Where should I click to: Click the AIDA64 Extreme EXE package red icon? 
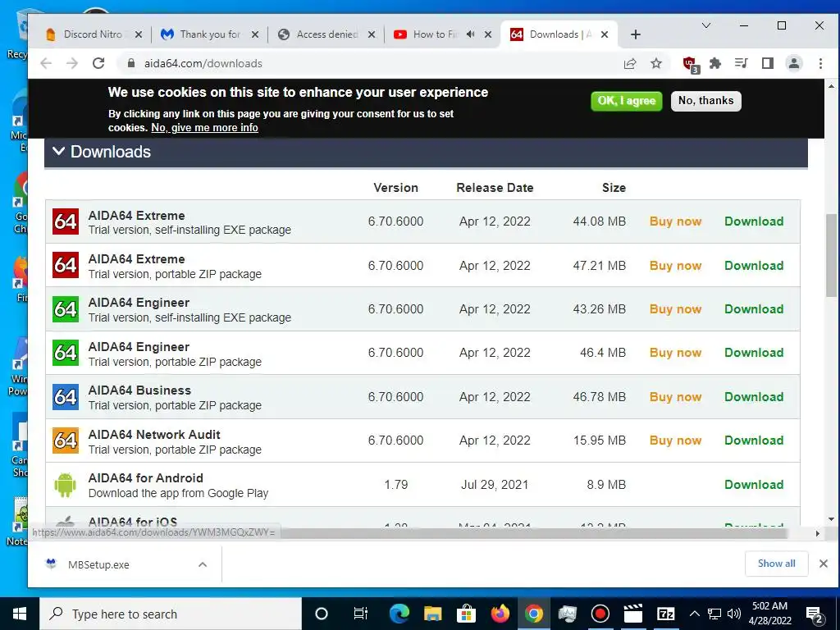click(66, 221)
